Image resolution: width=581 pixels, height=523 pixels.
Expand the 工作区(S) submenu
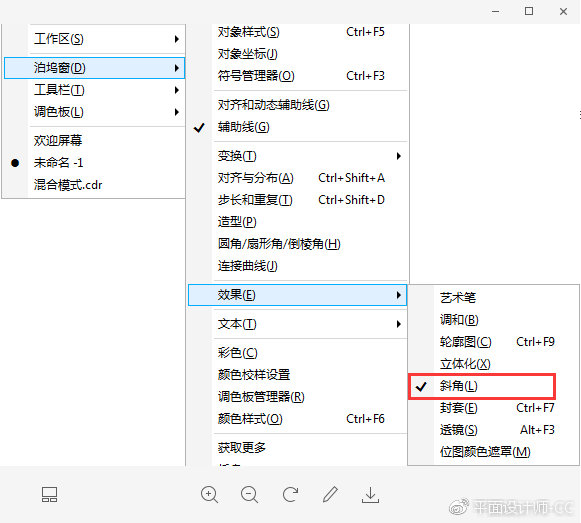point(94,39)
